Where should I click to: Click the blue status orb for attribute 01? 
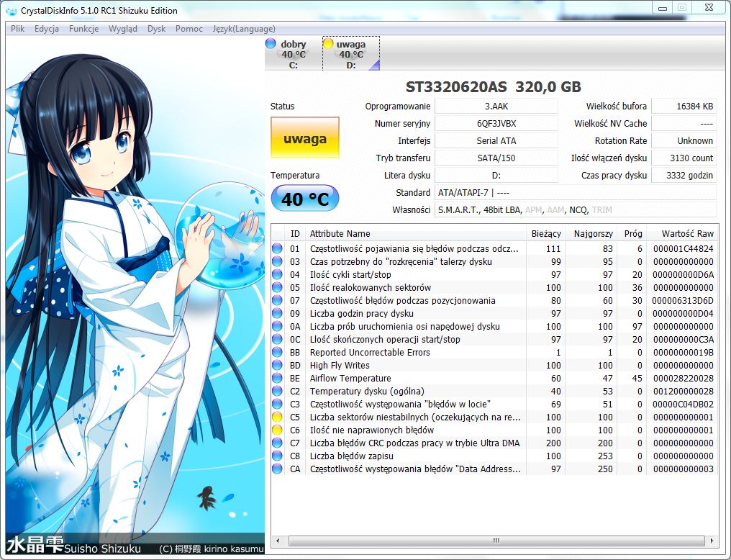coord(278,248)
